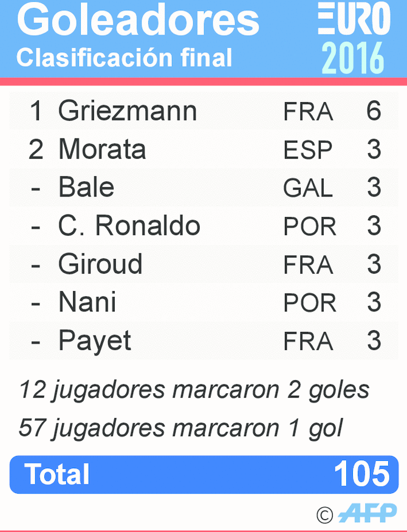Select the Morata player name
The height and width of the screenshot is (532, 407).
pyautogui.click(x=102, y=150)
